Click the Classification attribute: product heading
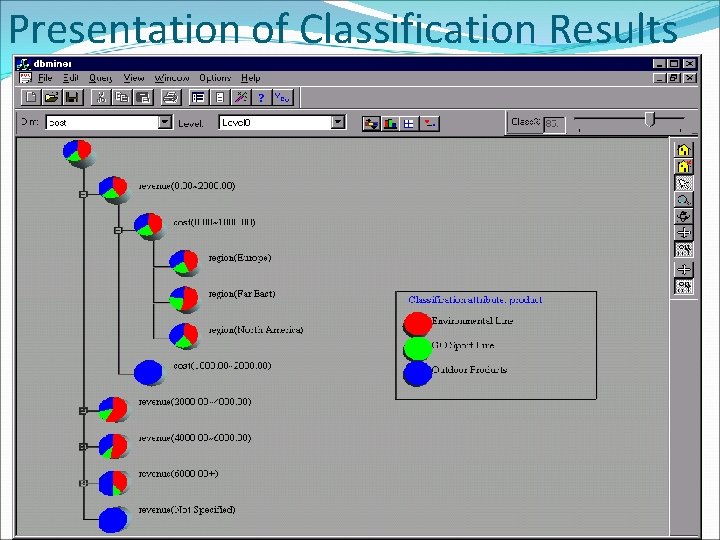This screenshot has height=540, width=720. click(x=475, y=300)
